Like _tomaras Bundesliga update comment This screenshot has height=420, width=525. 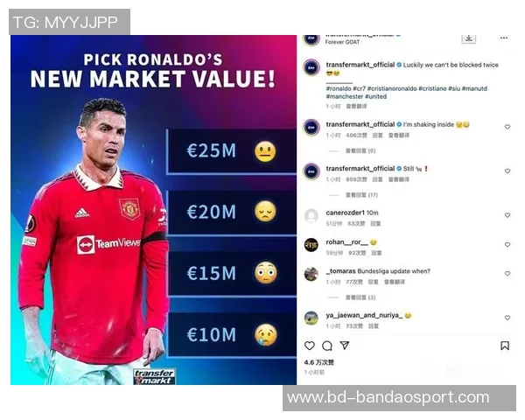point(507,274)
